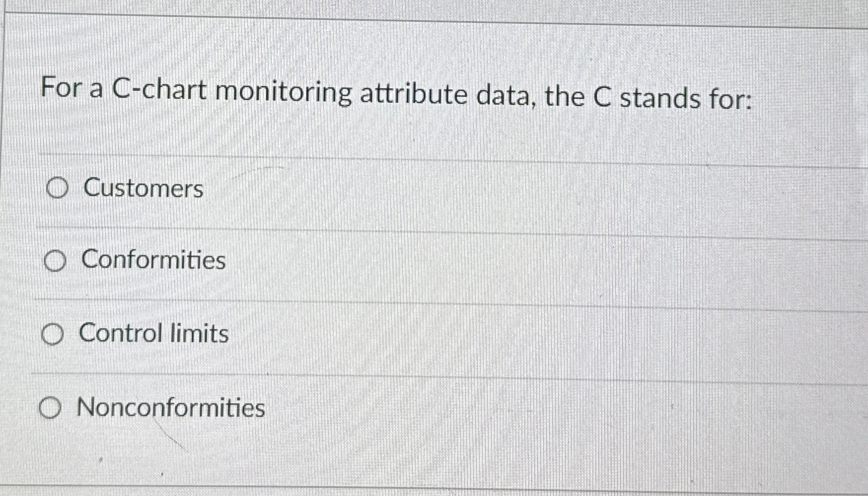Image resolution: width=868 pixels, height=496 pixels.
Task: Click the "Nonconformities" answer label text
Action: tap(171, 408)
